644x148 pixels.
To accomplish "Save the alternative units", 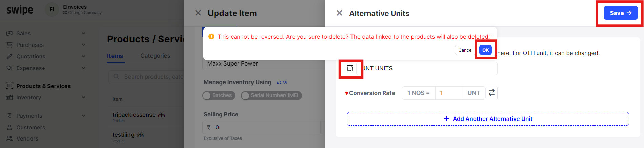I will pyautogui.click(x=621, y=13).
